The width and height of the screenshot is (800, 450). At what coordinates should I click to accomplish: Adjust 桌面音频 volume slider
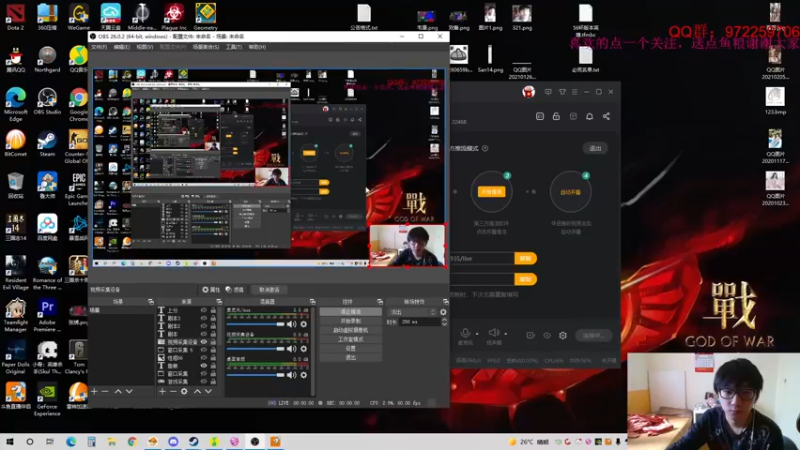point(256,375)
